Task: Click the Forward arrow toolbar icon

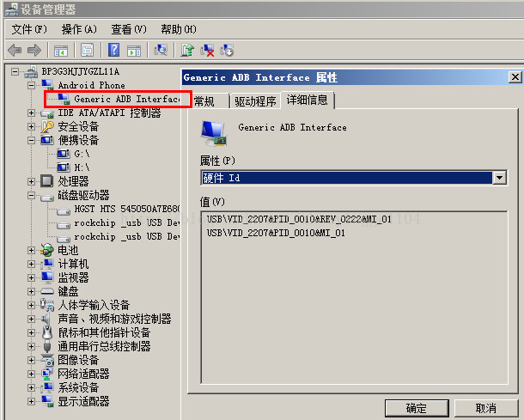Action: point(34,50)
